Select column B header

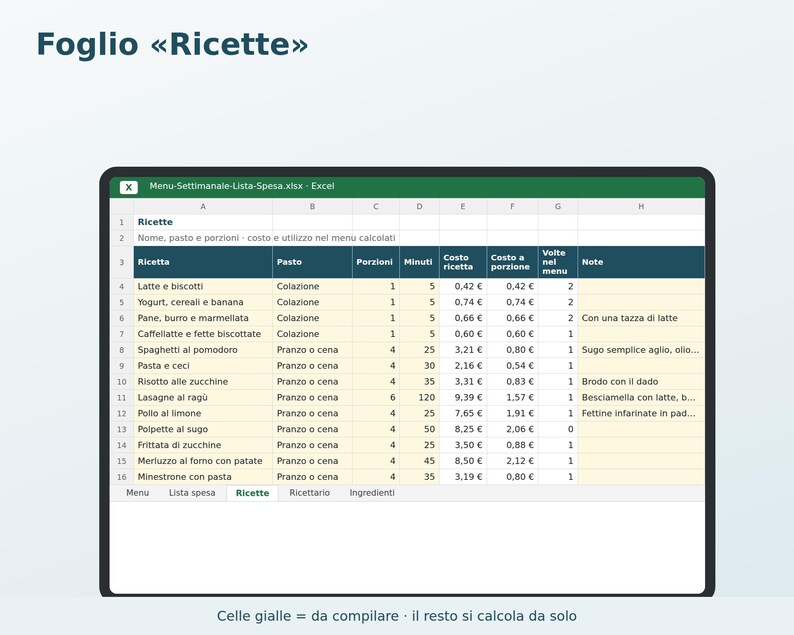click(312, 206)
